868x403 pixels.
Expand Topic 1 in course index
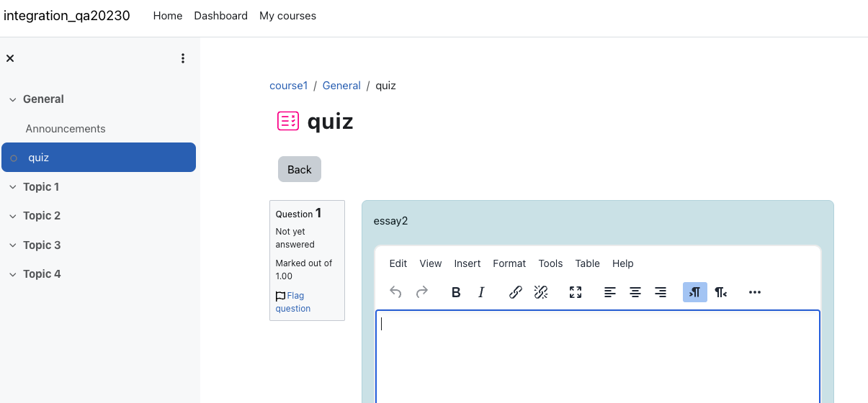click(x=12, y=187)
